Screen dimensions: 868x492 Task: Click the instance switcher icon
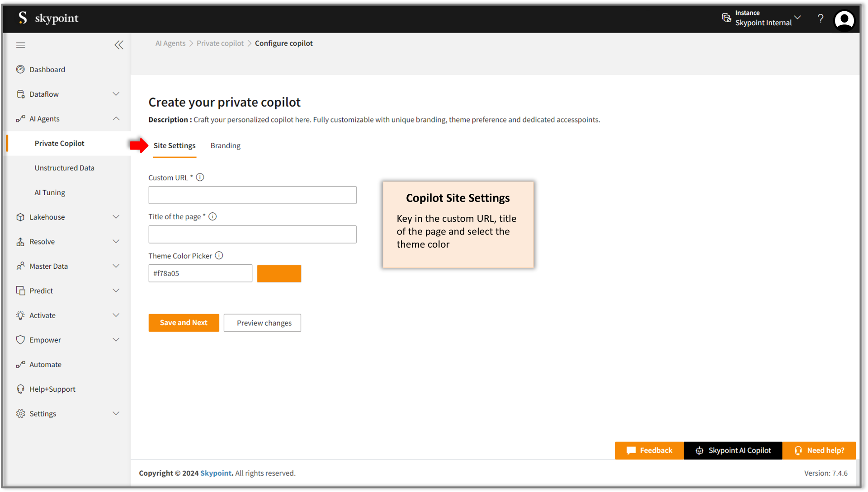point(726,18)
